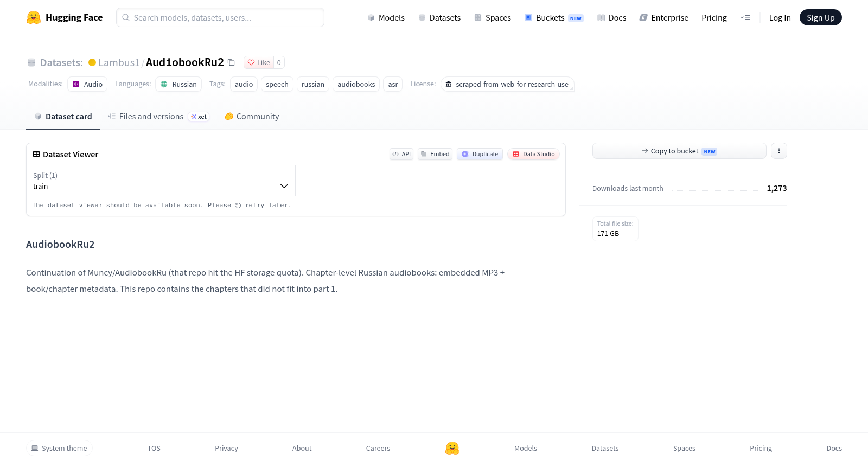Click the retry later link

tap(266, 206)
